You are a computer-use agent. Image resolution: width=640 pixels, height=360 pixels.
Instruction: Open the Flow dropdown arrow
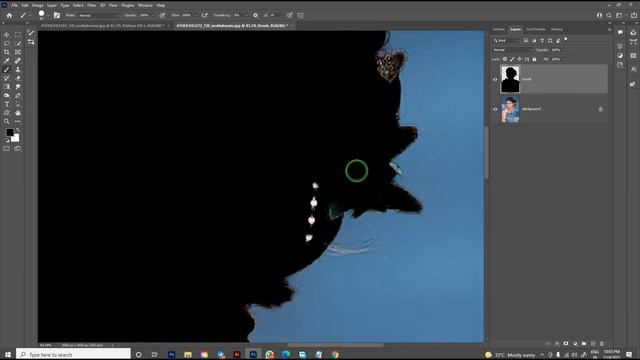[195, 16]
